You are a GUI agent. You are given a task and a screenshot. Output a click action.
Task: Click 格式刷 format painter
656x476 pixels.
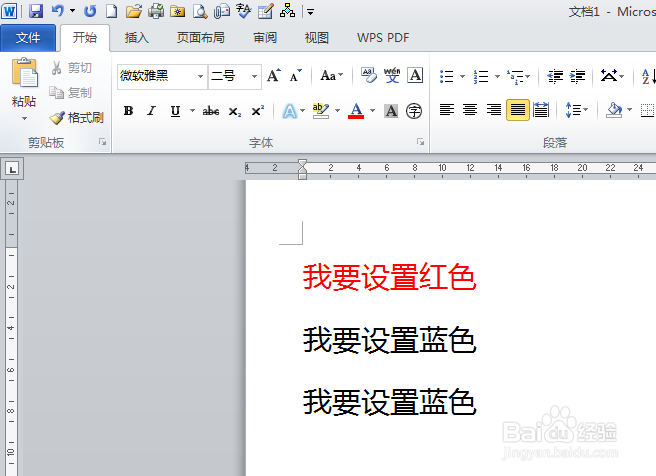tap(77, 118)
